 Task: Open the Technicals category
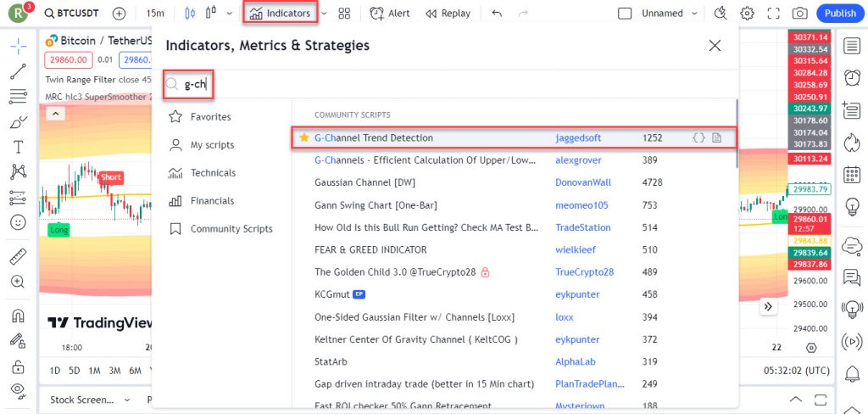[202, 173]
